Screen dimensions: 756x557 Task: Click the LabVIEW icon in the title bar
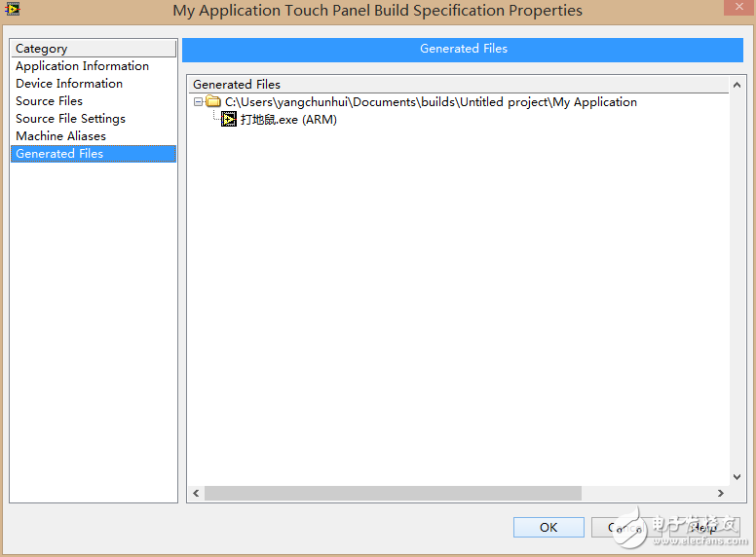point(12,8)
